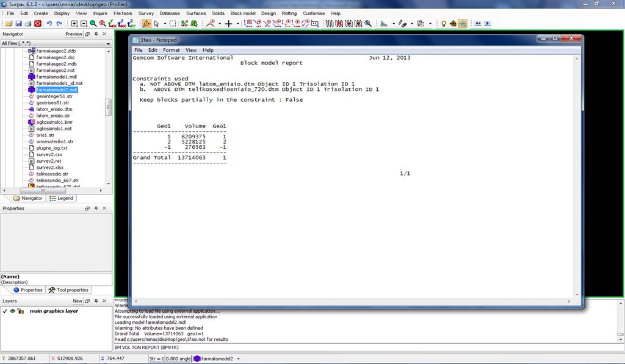The height and width of the screenshot is (364, 625).
Task: Open the Surfaces menu in Surpac
Action: (196, 13)
